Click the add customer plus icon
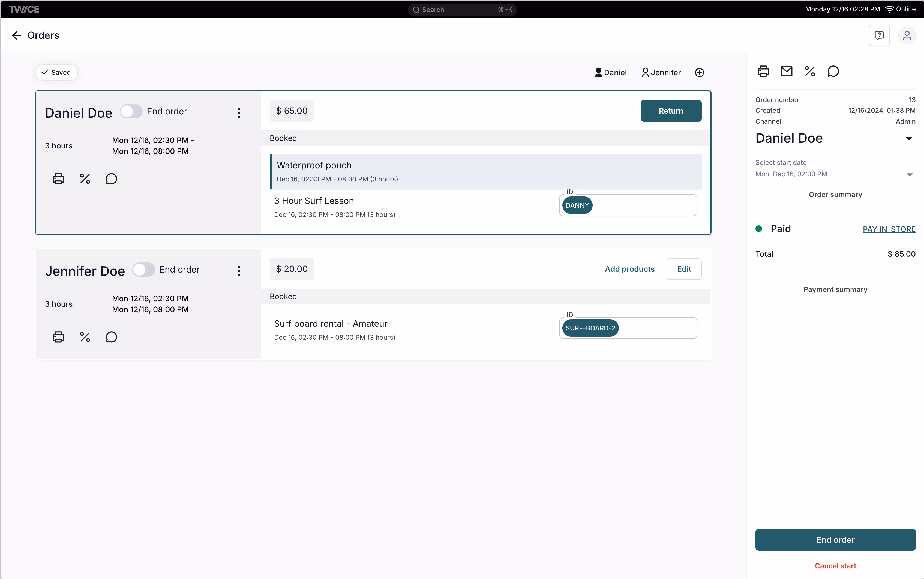 699,73
